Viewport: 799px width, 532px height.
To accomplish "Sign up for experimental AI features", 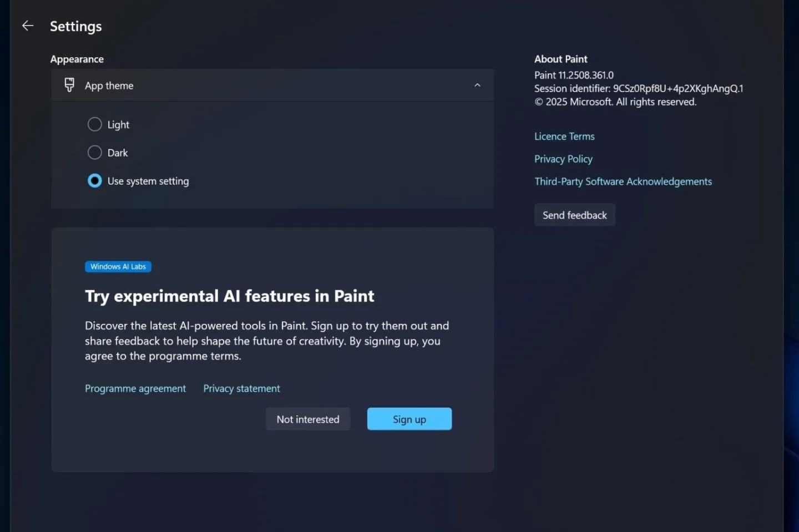I will click(x=409, y=419).
